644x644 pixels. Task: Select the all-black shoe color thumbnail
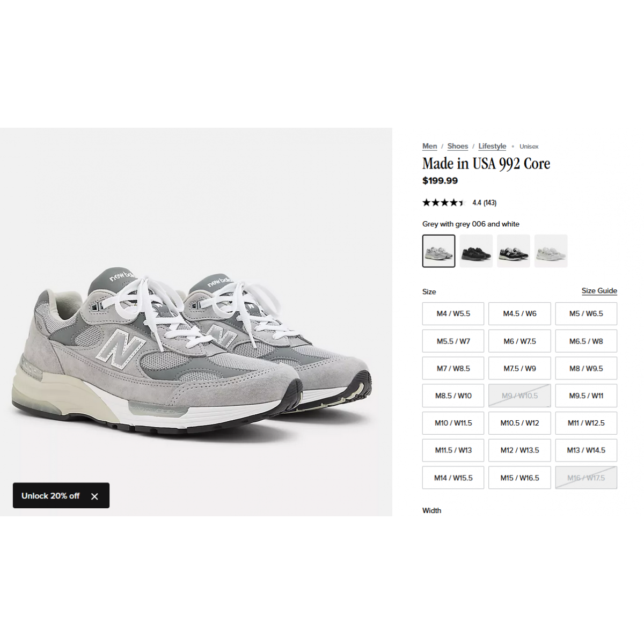(476, 251)
